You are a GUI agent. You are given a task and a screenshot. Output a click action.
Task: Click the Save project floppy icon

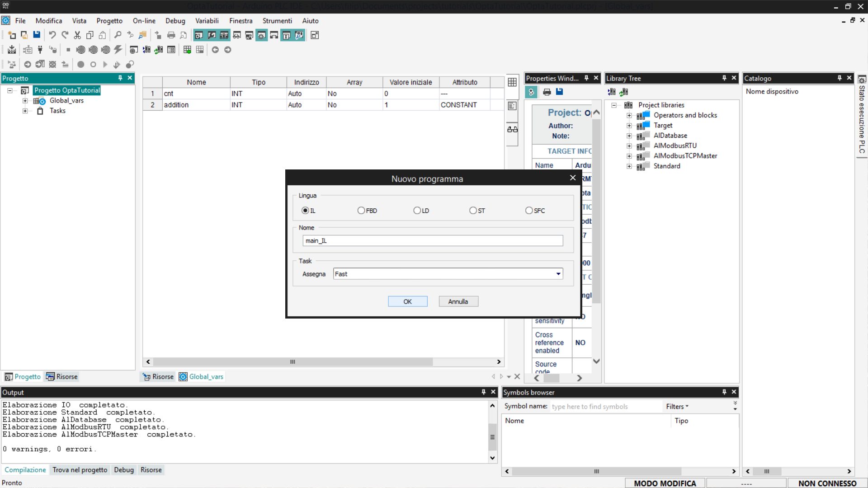[37, 35]
